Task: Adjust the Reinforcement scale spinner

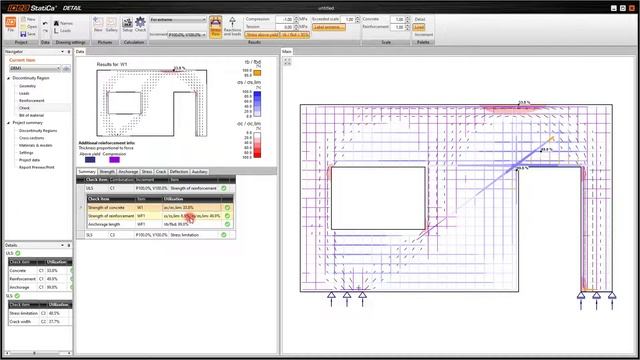Action: tap(408, 27)
